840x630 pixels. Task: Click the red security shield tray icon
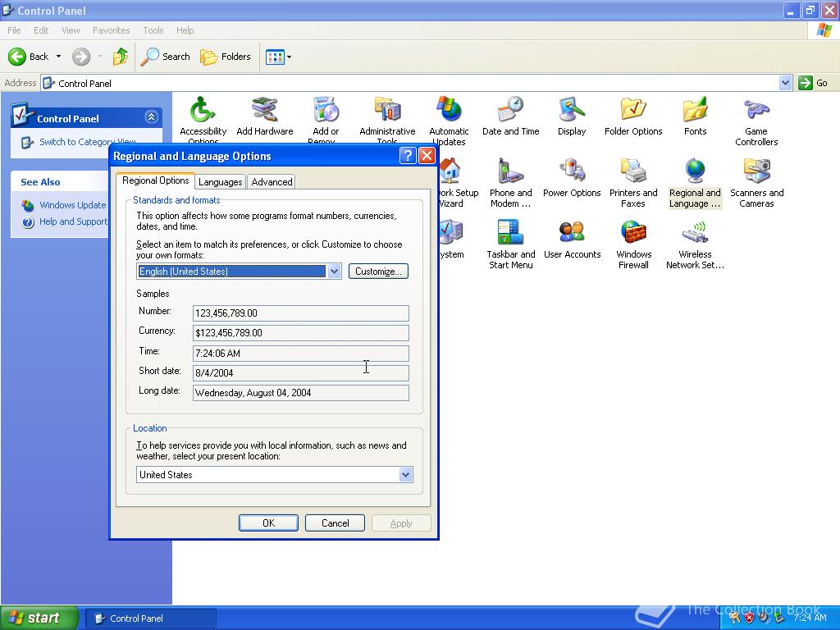point(749,619)
